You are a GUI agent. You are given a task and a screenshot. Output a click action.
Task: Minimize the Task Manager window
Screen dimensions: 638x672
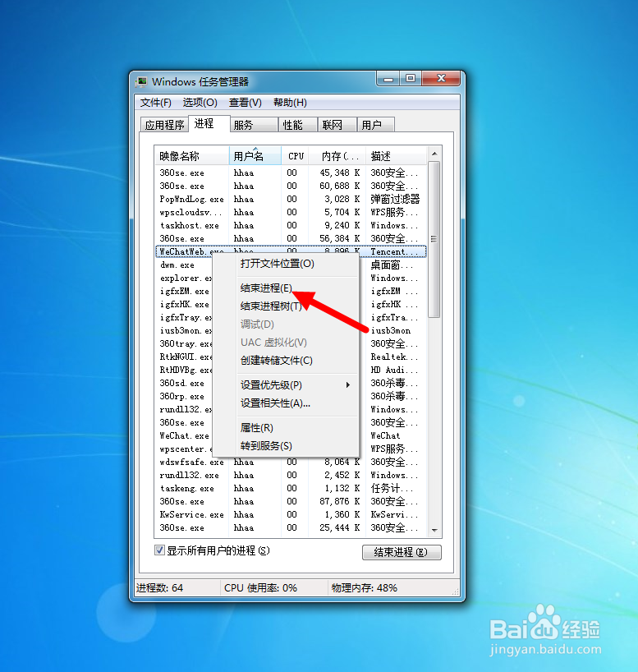tap(388, 79)
